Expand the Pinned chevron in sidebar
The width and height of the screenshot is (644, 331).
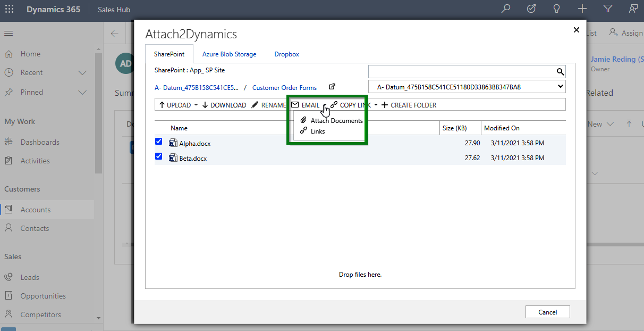pos(82,92)
